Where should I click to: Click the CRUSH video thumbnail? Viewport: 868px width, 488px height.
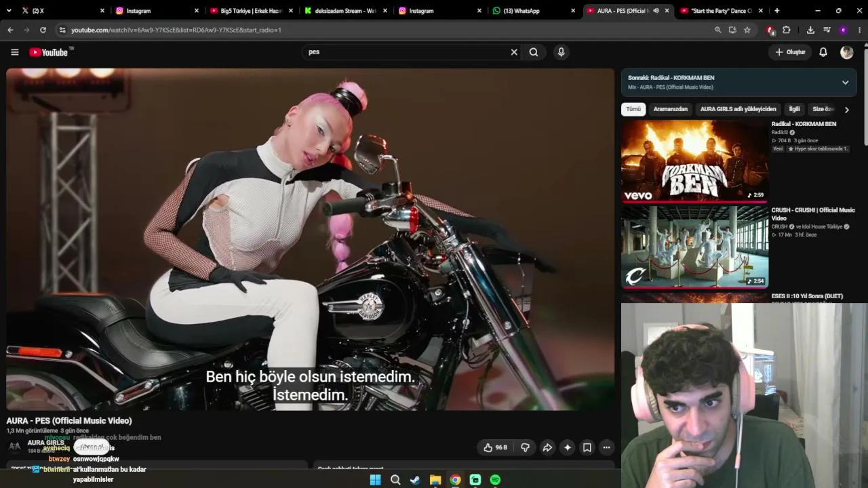tap(695, 247)
